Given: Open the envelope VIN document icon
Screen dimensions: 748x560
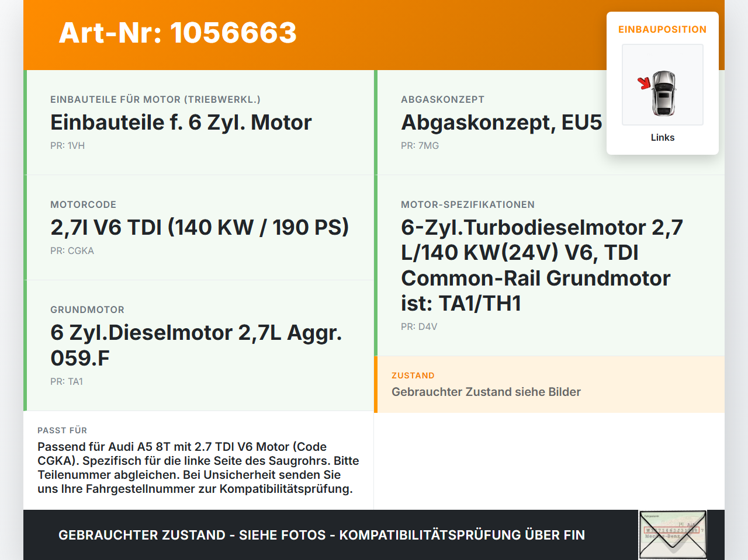Looking at the screenshot, I should click(673, 535).
